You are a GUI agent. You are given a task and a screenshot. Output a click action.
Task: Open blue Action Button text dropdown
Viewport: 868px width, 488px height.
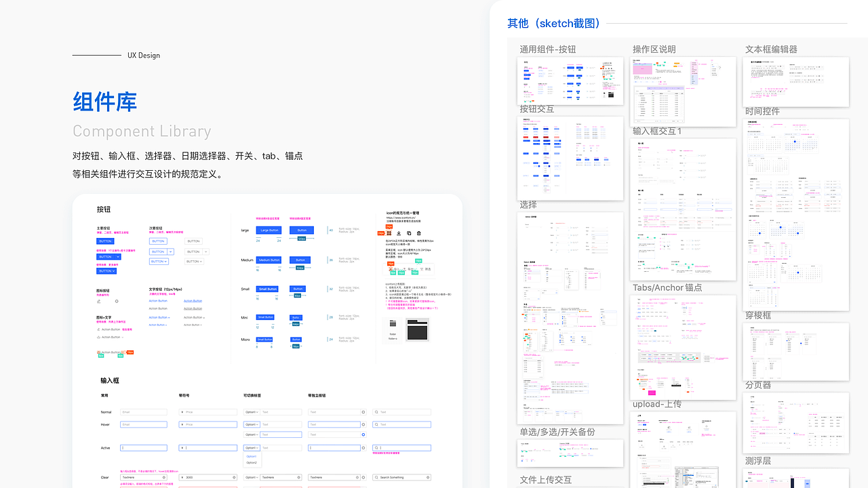coord(159,317)
